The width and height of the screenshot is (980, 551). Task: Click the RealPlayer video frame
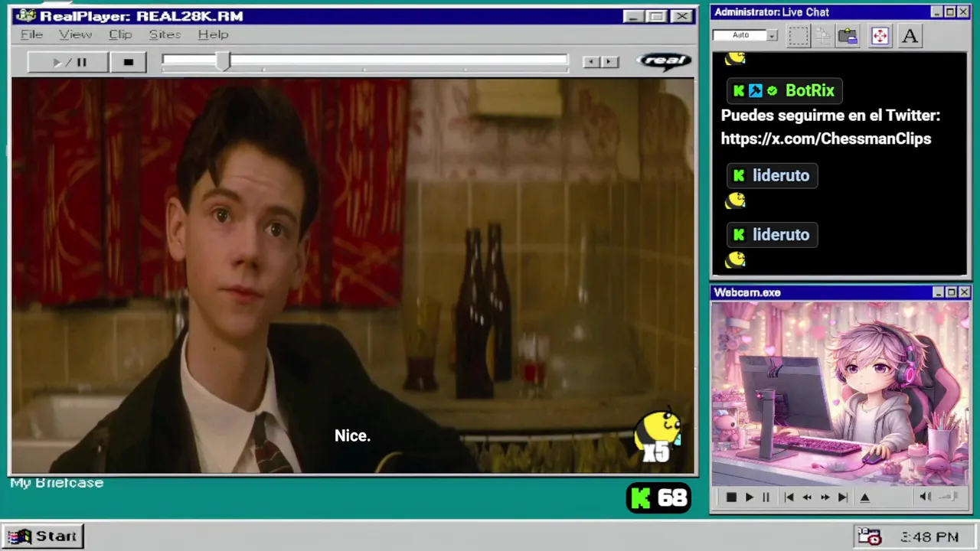point(353,275)
